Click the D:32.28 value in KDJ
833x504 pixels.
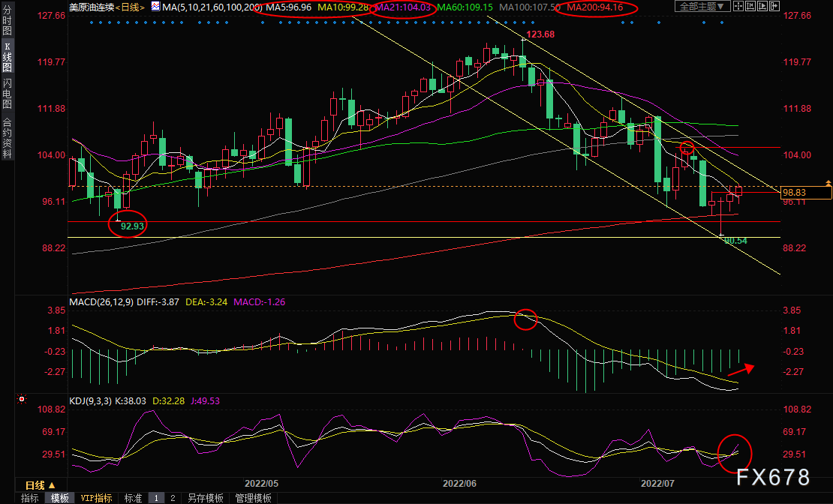pos(168,400)
